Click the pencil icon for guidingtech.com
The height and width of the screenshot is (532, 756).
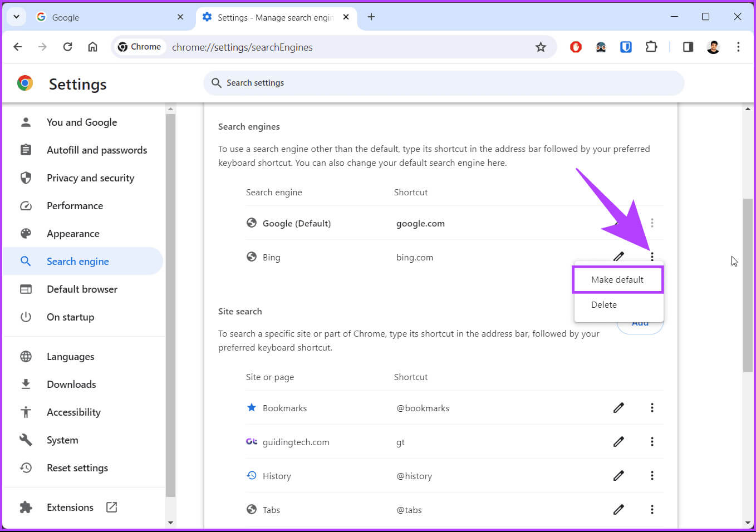coord(618,442)
